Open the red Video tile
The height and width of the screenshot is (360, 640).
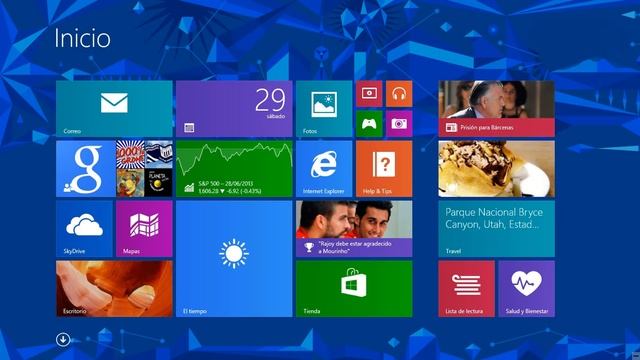click(369, 93)
